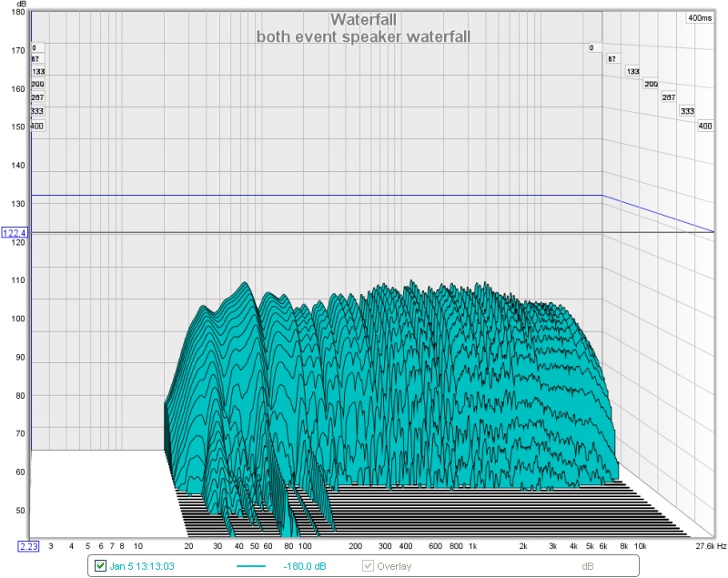Click the Waterfall graph title text

coord(362,20)
